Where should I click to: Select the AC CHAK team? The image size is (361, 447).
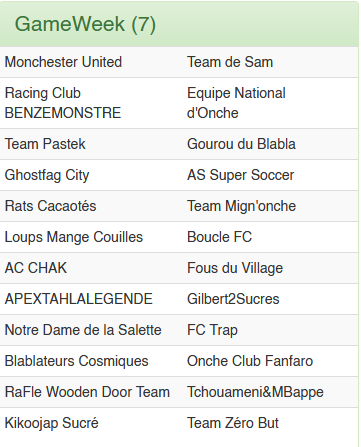click(36, 268)
